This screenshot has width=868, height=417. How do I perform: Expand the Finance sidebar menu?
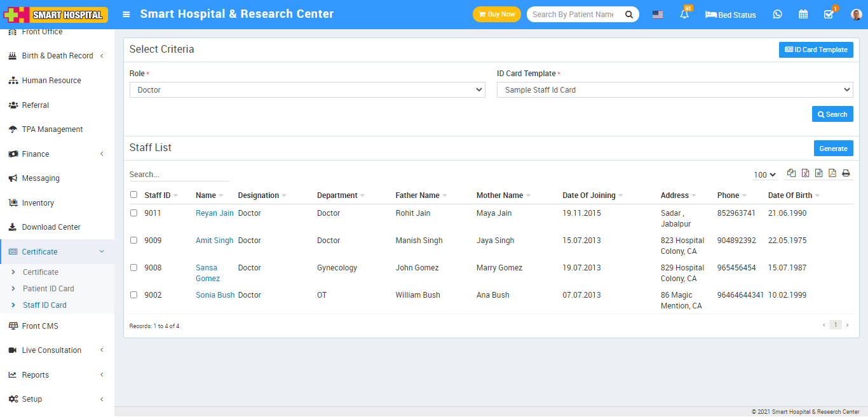click(x=36, y=154)
